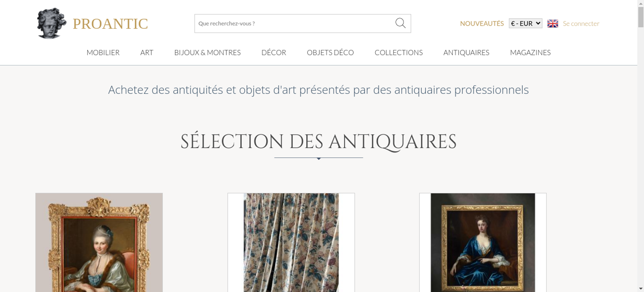The image size is (644, 292).
Task: Open the OBJETS DÉCO menu
Action: [x=330, y=52]
